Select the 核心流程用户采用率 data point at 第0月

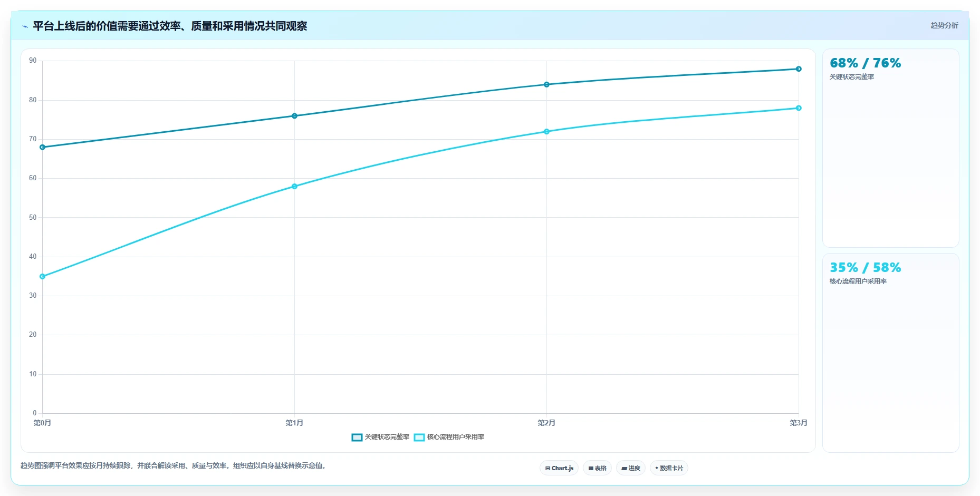point(43,276)
